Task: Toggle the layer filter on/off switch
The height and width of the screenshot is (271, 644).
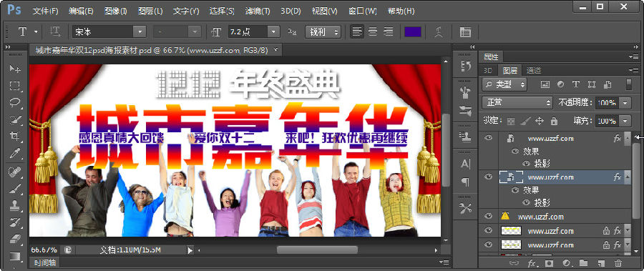Action: pyautogui.click(x=628, y=84)
